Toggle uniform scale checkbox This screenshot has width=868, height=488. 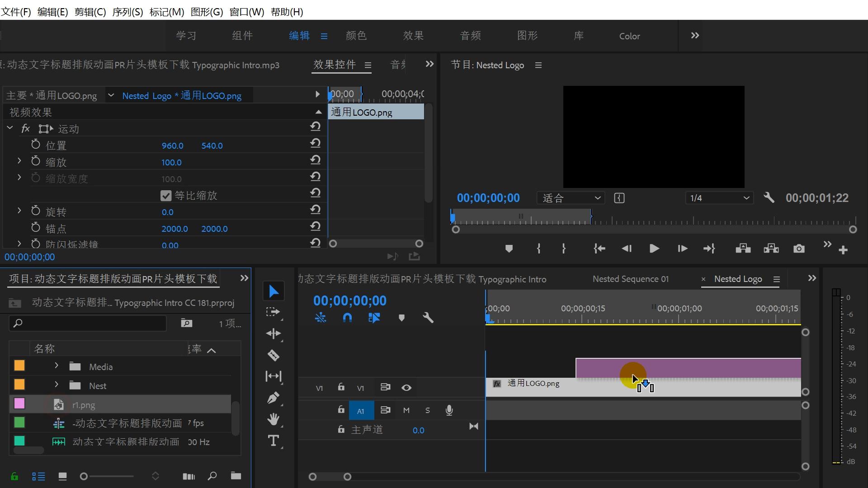tap(166, 196)
